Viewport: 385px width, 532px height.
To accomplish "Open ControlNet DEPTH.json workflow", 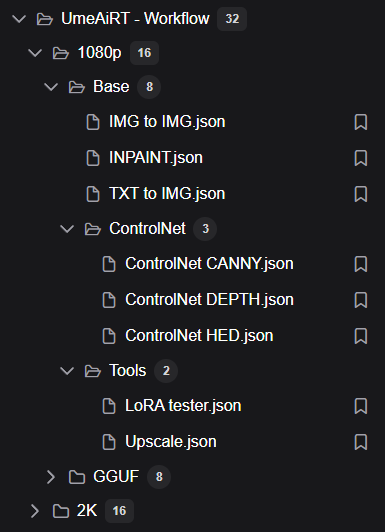I will tap(209, 300).
